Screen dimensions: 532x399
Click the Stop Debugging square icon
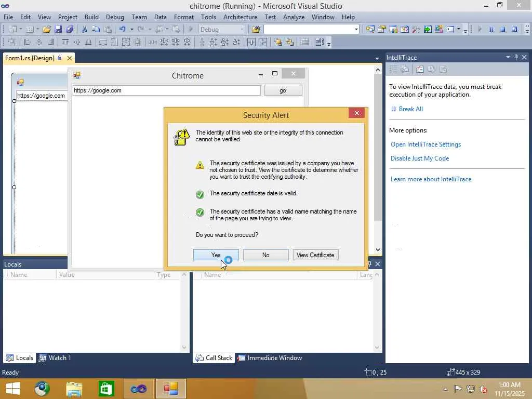pyautogui.click(x=502, y=30)
